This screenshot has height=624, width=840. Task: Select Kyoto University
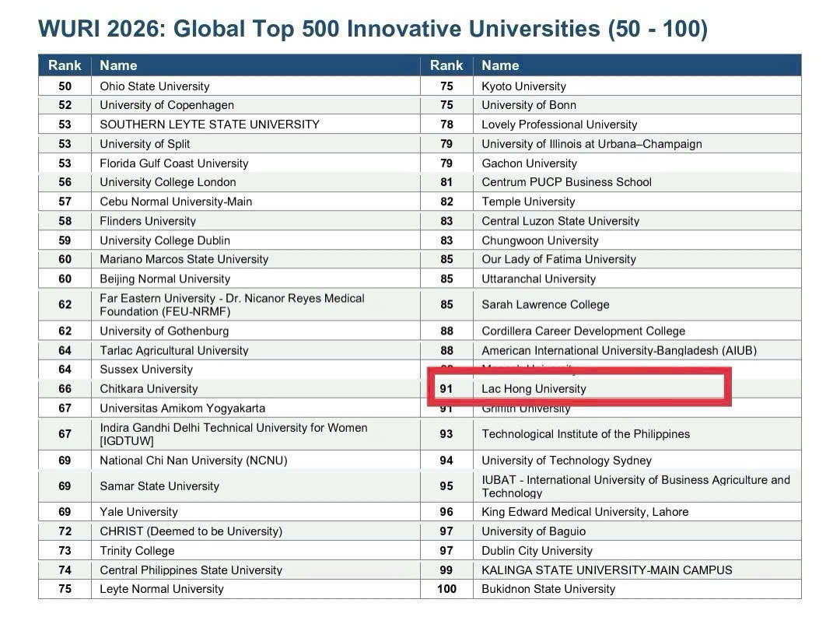click(524, 86)
